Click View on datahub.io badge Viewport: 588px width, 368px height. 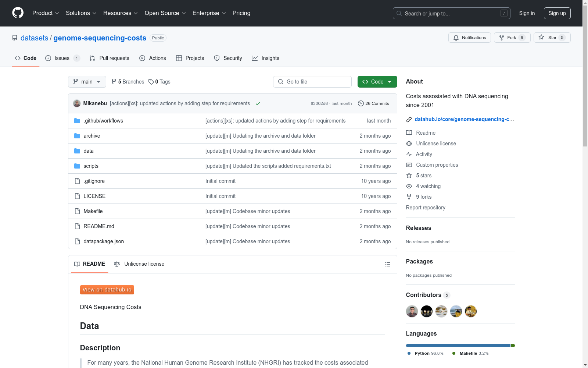[x=107, y=290]
